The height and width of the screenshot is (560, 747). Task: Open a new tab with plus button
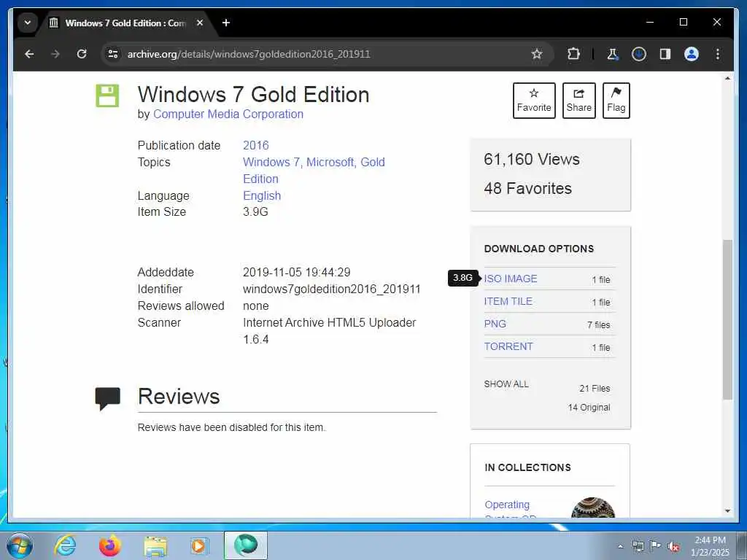[226, 23]
